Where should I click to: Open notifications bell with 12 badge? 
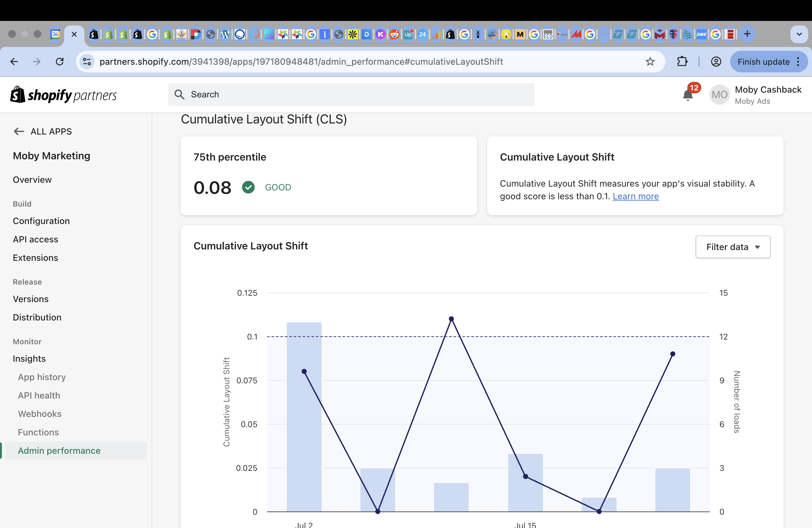688,95
